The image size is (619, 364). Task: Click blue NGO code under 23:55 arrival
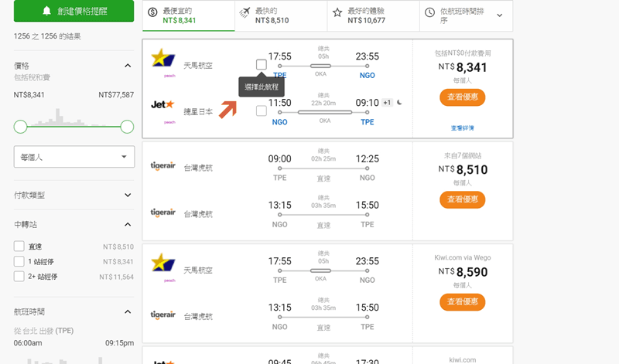(x=367, y=75)
